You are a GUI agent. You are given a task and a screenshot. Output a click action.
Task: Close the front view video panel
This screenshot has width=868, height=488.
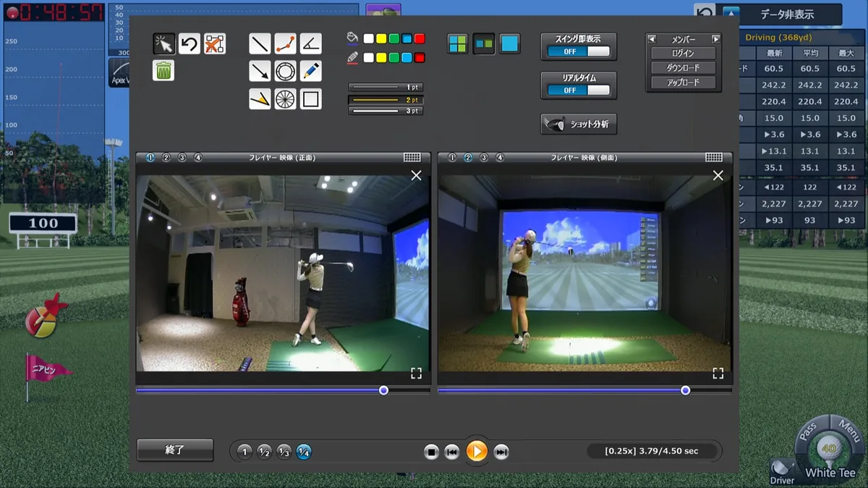pyautogui.click(x=416, y=175)
